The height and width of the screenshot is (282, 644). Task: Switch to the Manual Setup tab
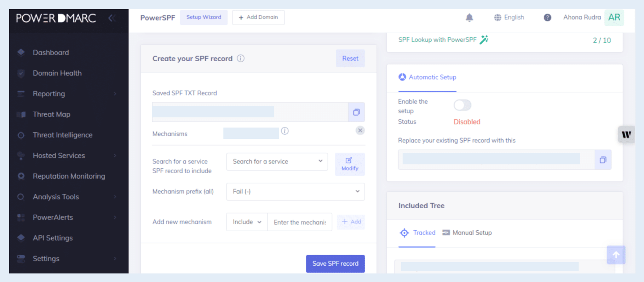(467, 233)
